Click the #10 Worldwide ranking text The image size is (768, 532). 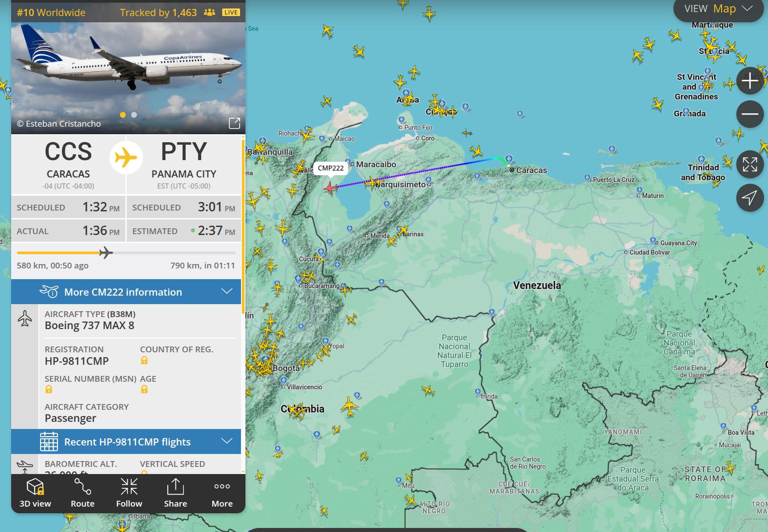pos(51,12)
